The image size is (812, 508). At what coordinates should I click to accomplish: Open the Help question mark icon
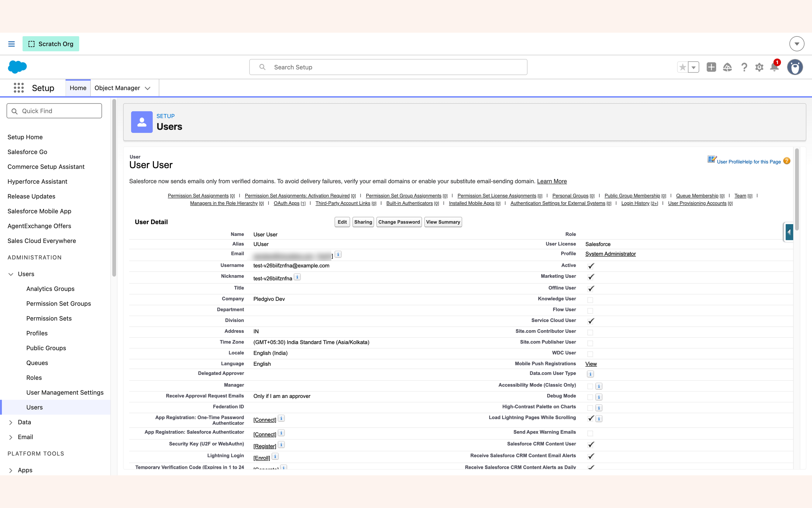tap(744, 67)
